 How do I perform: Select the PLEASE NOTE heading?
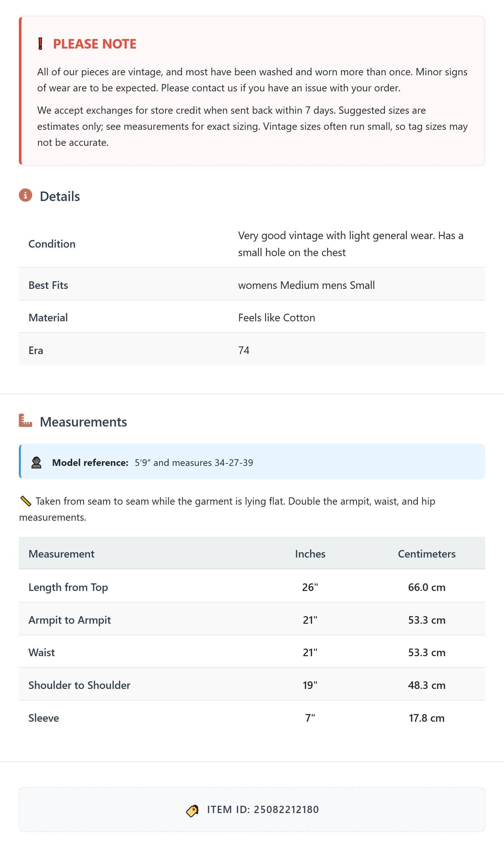click(x=95, y=44)
